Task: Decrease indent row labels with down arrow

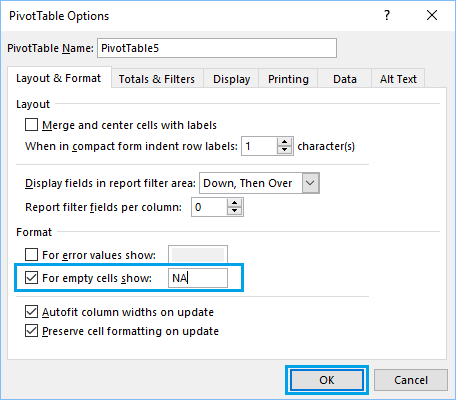Action: [x=284, y=150]
